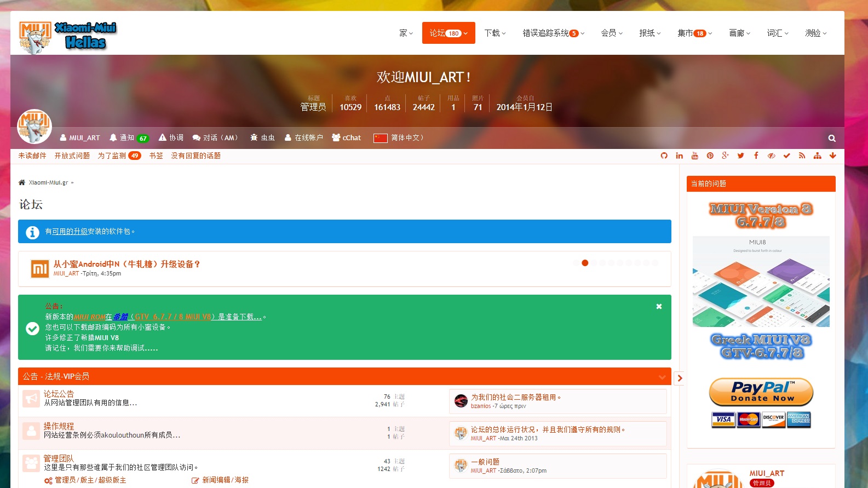Open the 下载 dropdown menu
868x488 pixels.
[x=495, y=33]
